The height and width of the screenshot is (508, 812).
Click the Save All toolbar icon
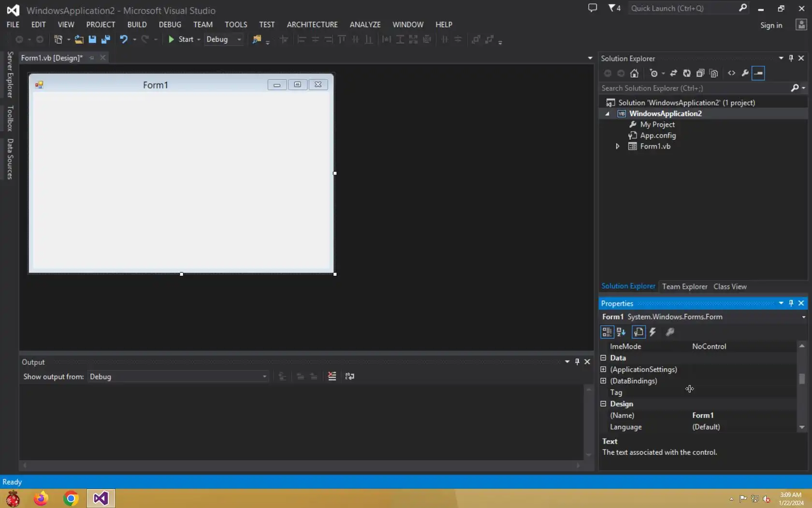pos(105,40)
